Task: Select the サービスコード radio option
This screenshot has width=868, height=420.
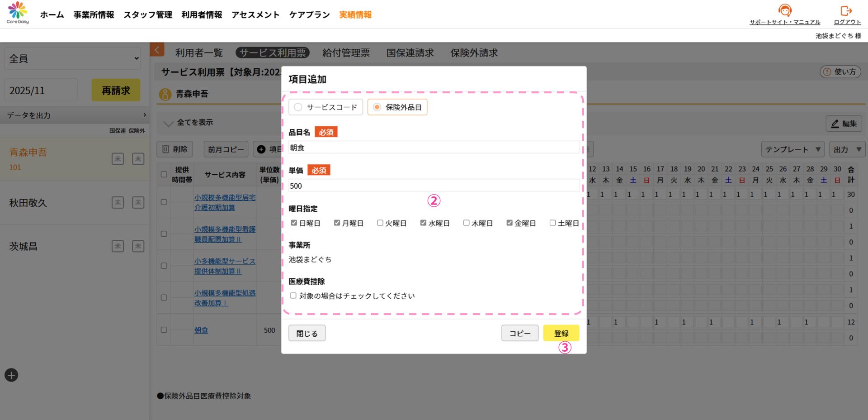Action: 298,107
